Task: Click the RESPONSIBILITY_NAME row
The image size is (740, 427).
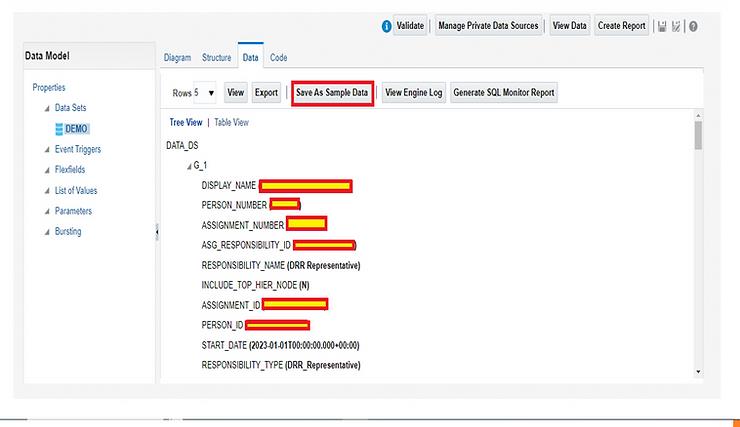Action: (x=281, y=265)
